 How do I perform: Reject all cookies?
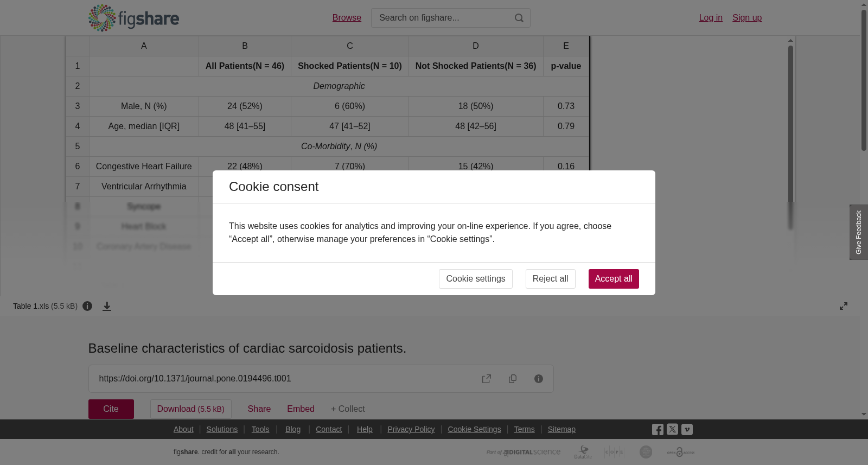click(x=550, y=279)
